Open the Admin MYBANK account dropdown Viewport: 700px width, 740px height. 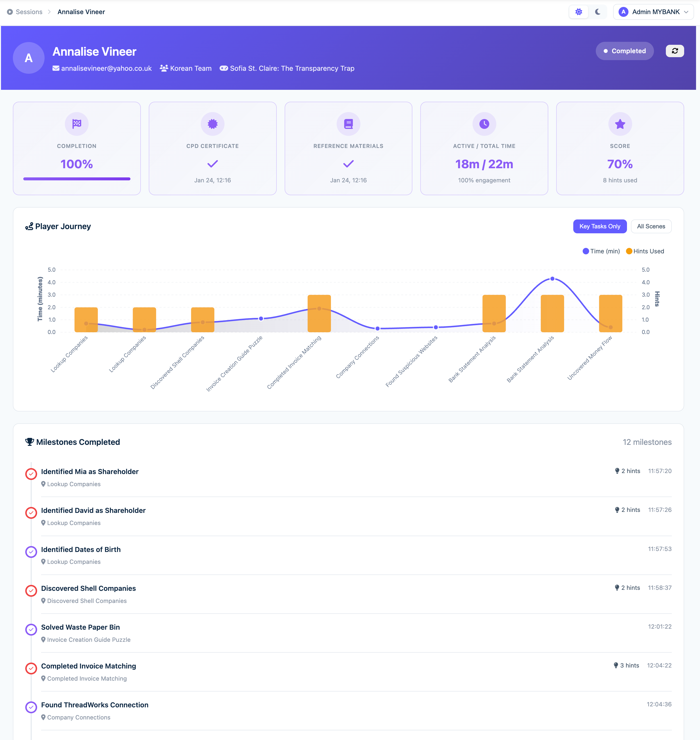[x=653, y=12]
